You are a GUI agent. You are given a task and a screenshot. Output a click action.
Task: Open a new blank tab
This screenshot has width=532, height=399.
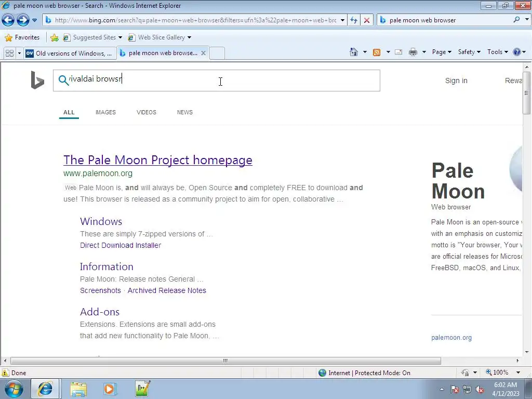[217, 54]
